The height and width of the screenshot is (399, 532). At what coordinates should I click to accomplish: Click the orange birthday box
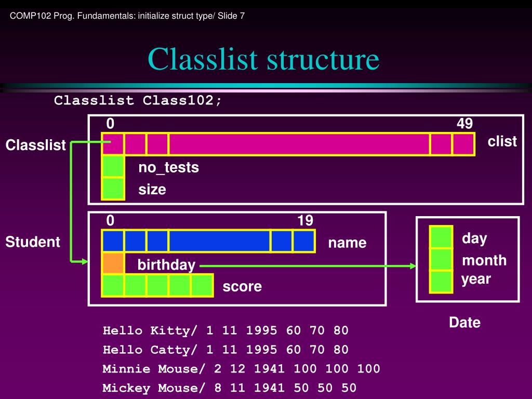point(113,263)
